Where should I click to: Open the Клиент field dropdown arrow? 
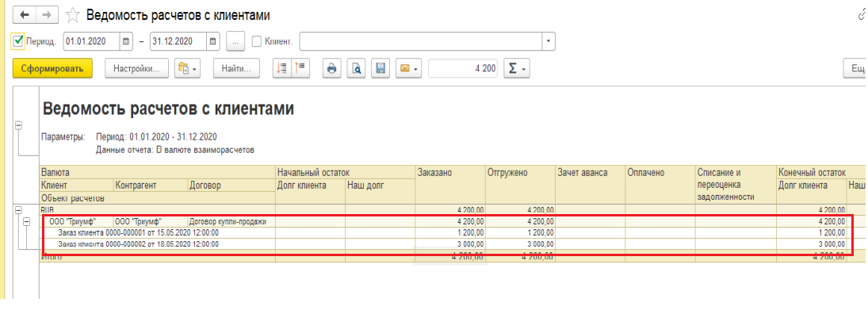549,41
